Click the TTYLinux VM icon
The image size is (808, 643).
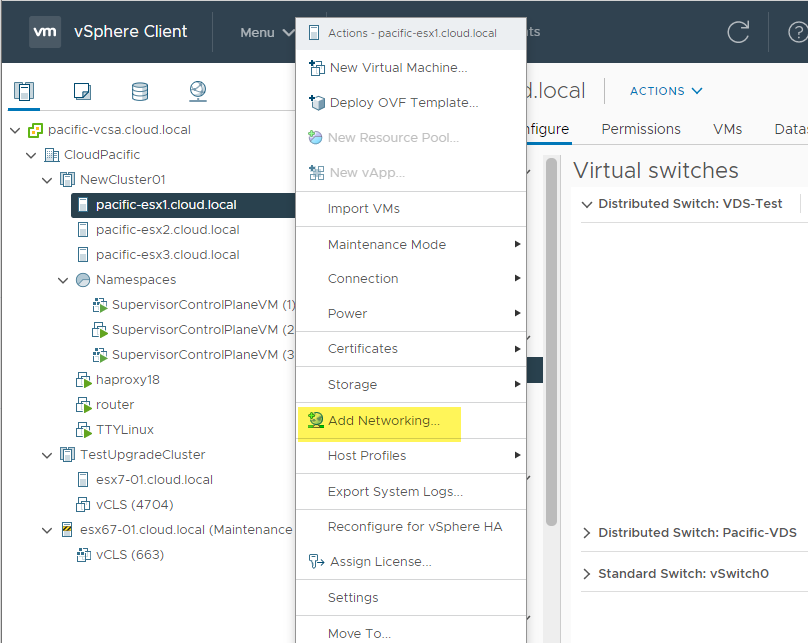(x=83, y=430)
